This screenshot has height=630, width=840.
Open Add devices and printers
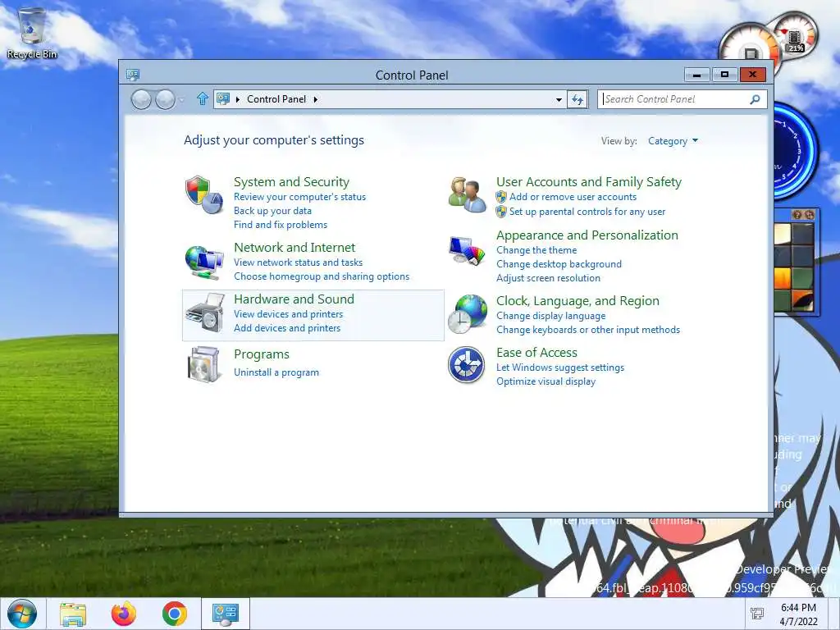point(287,328)
